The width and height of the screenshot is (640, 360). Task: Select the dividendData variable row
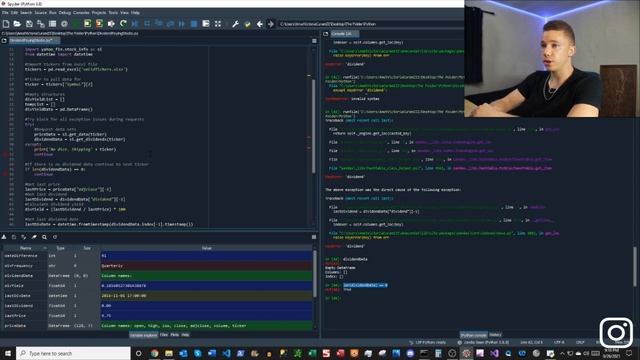point(158,276)
